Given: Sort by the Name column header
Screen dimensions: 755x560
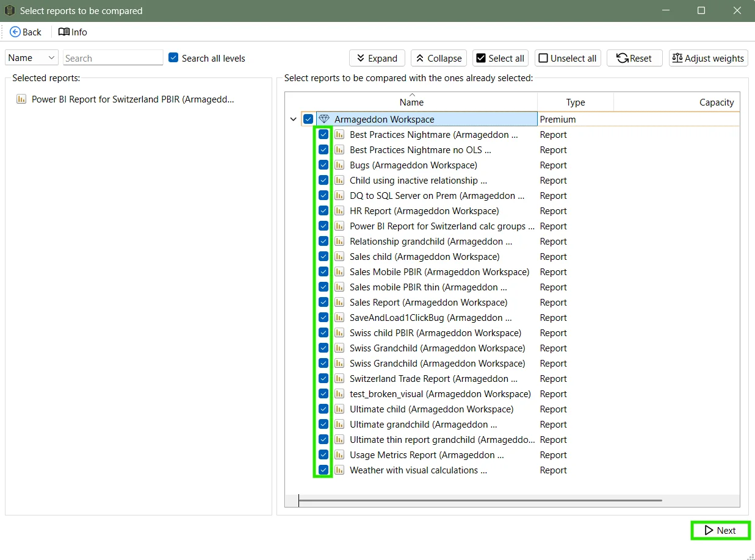Looking at the screenshot, I should point(411,102).
